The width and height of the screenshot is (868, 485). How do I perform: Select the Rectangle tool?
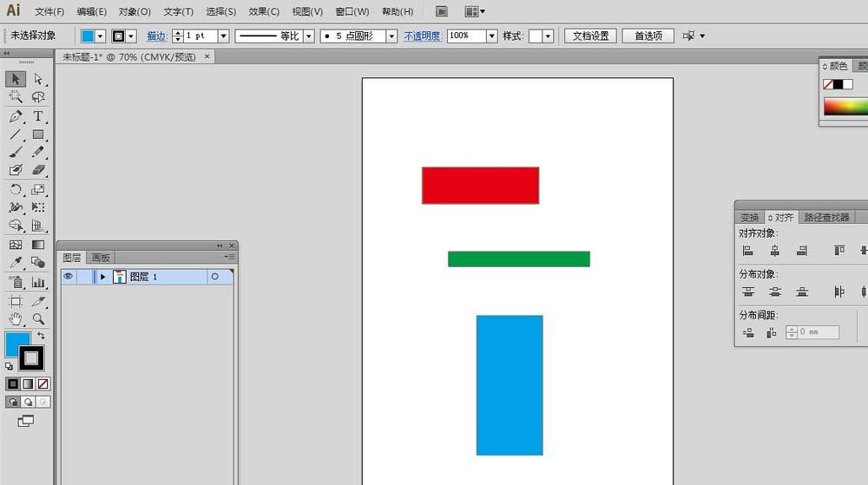(38, 134)
